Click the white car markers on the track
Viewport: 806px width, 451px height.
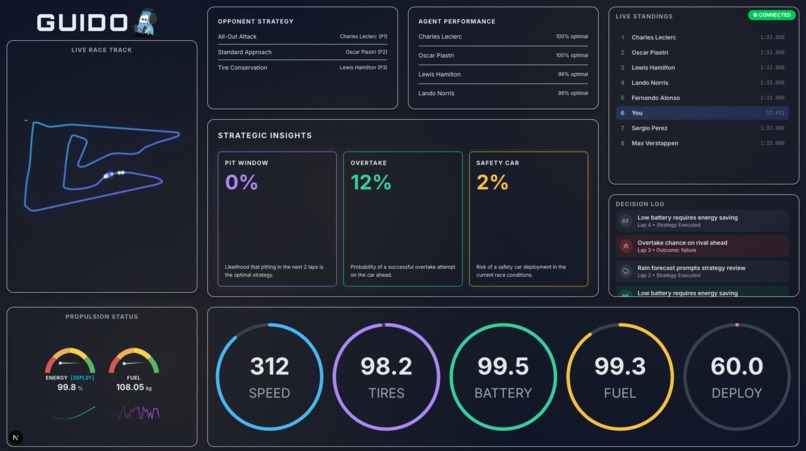115,174
